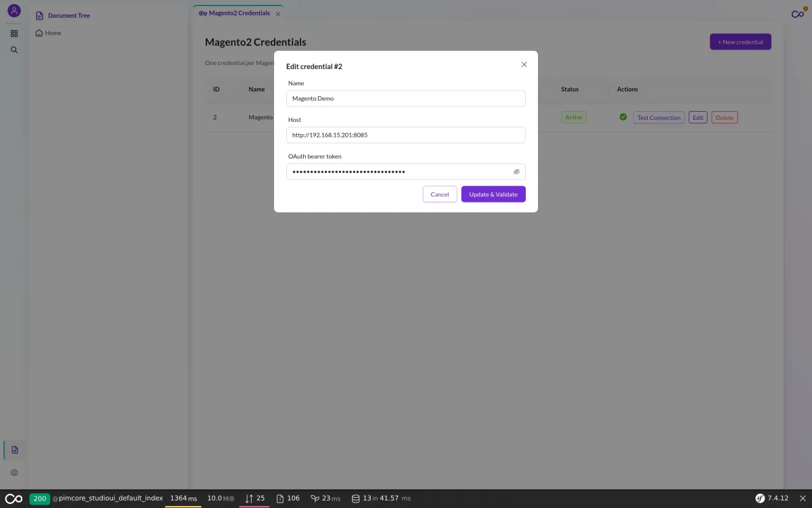This screenshot has height=508, width=812.
Task: Click the Document Tree panel header
Action: (x=63, y=16)
